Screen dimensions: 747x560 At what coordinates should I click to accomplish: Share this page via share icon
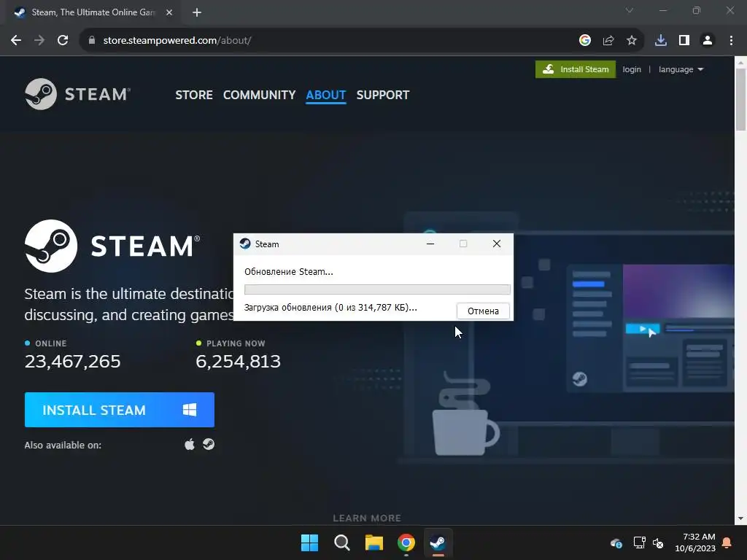[608, 41]
